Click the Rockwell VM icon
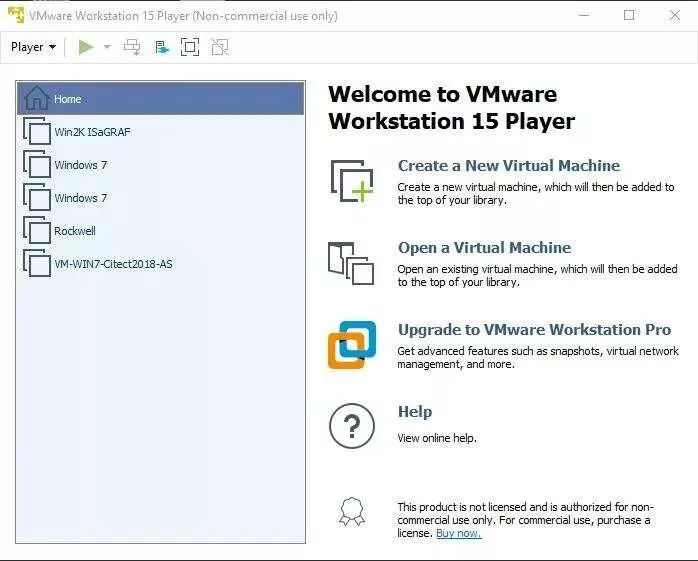 pos(37,230)
